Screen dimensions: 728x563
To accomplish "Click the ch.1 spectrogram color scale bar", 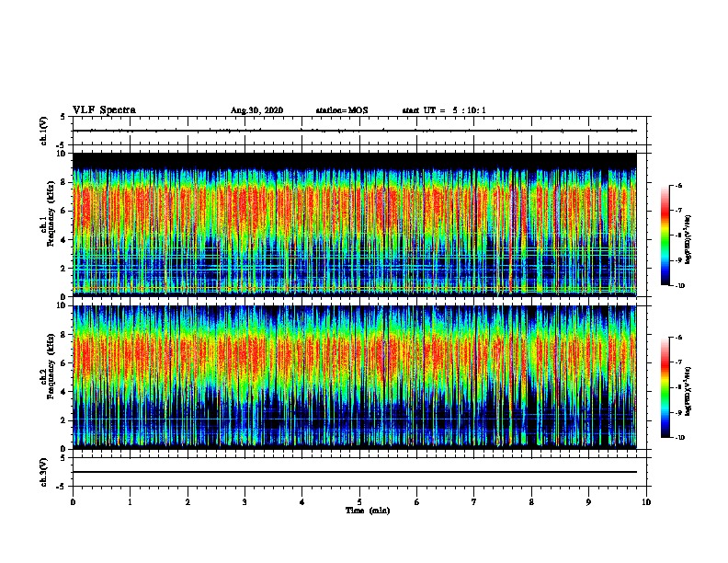I will tap(665, 236).
